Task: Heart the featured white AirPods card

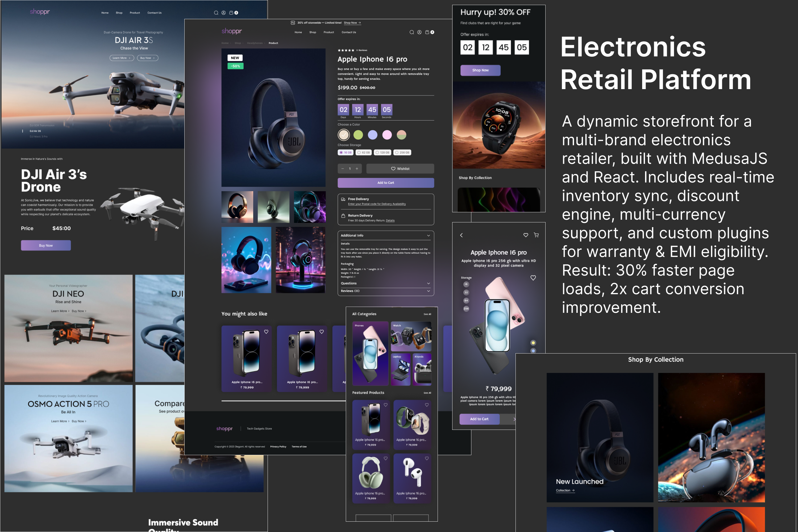Action: pyautogui.click(x=427, y=458)
